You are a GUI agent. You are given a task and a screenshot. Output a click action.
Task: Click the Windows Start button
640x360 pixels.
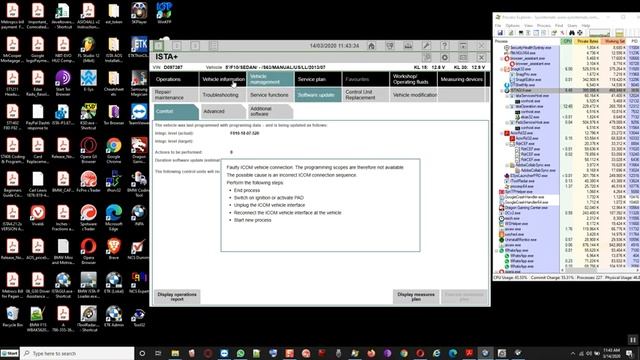10,353
